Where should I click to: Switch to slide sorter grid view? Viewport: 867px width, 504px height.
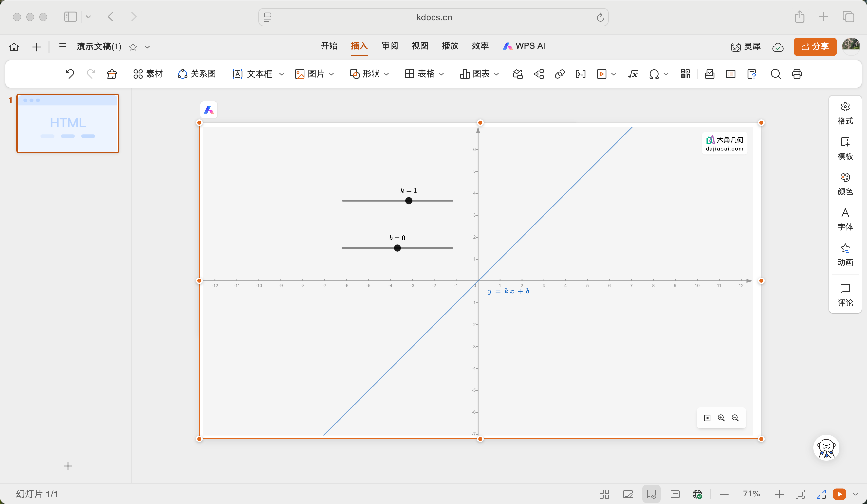coord(604,494)
